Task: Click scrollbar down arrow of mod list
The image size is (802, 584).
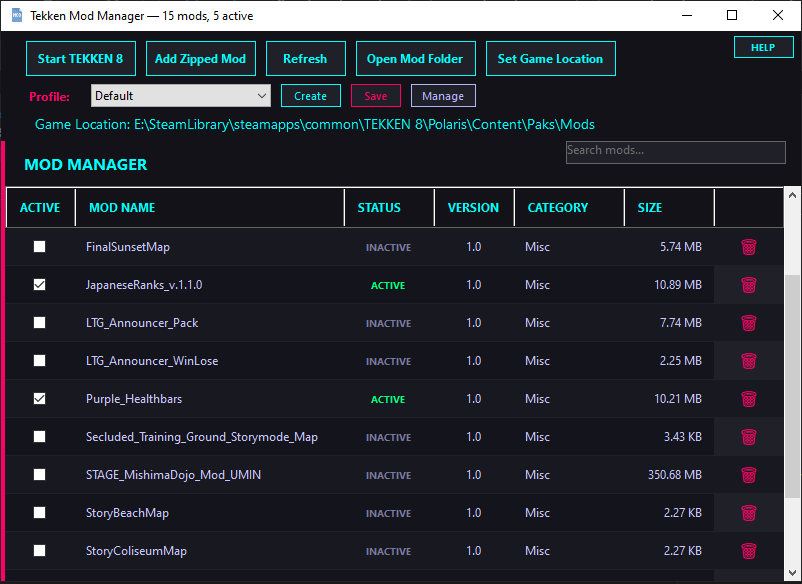Action: tap(792, 573)
